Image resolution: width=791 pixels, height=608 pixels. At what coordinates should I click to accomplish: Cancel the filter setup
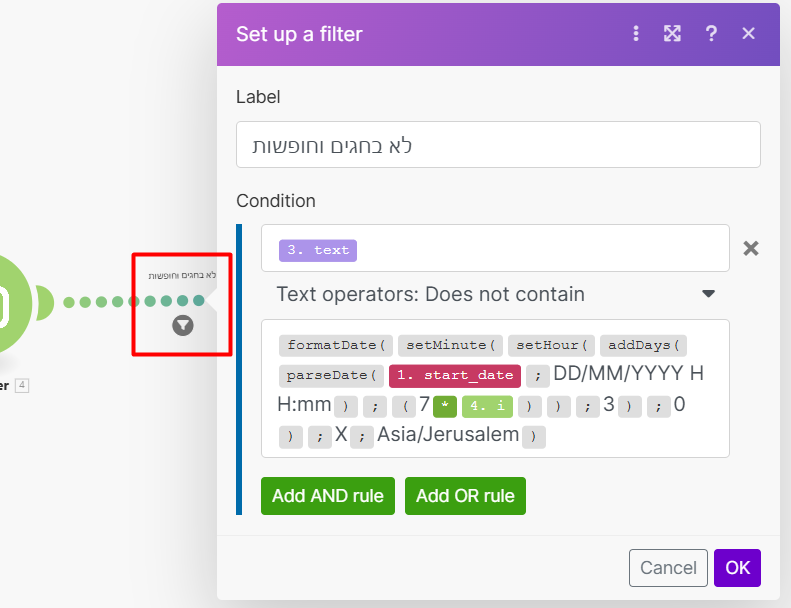pyautogui.click(x=668, y=568)
